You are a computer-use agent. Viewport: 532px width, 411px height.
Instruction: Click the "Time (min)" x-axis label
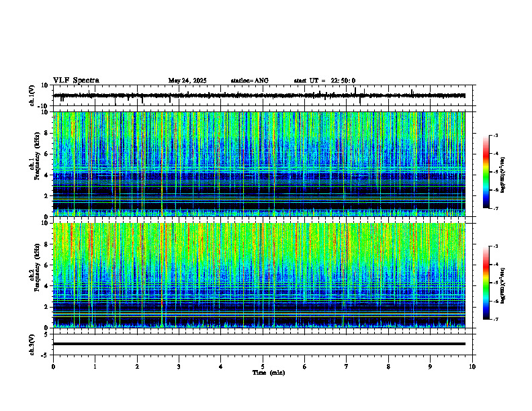coord(269,373)
